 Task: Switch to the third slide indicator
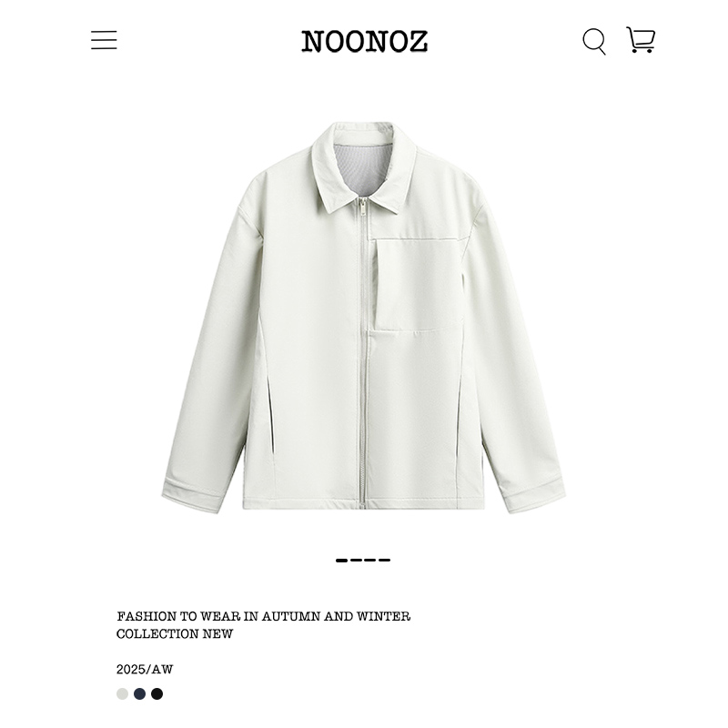[370, 561]
